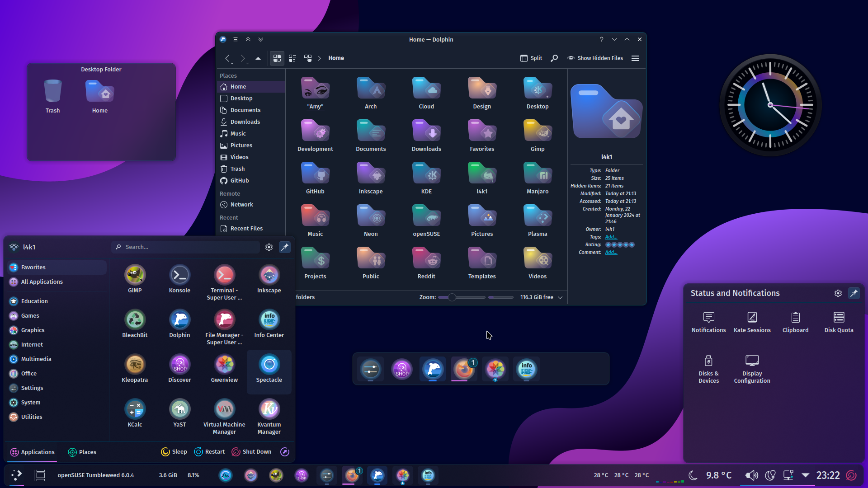Screen dimensions: 868x488
Task: Open the Trash icon in Desktop Folder widget
Action: (52, 96)
